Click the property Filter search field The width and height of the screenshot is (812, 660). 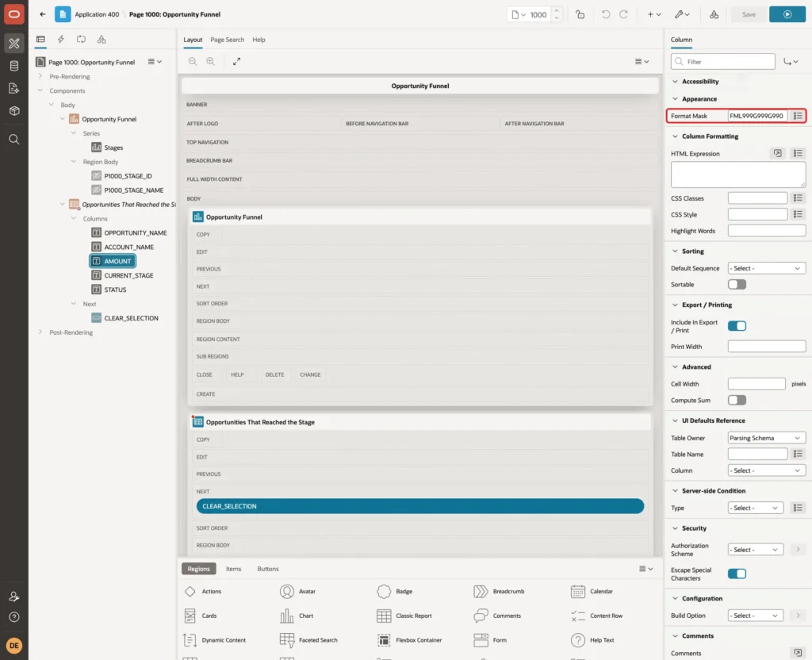coord(723,62)
